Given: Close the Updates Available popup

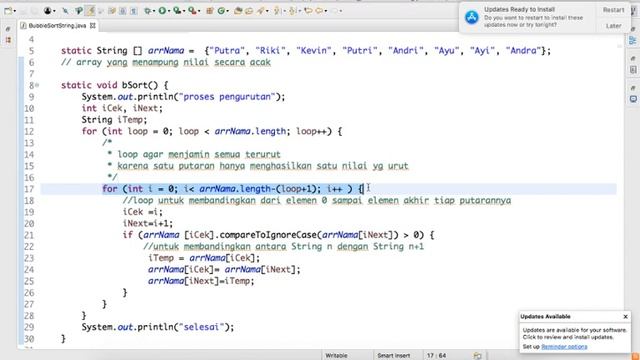Looking at the screenshot, I should tap(625, 316).
